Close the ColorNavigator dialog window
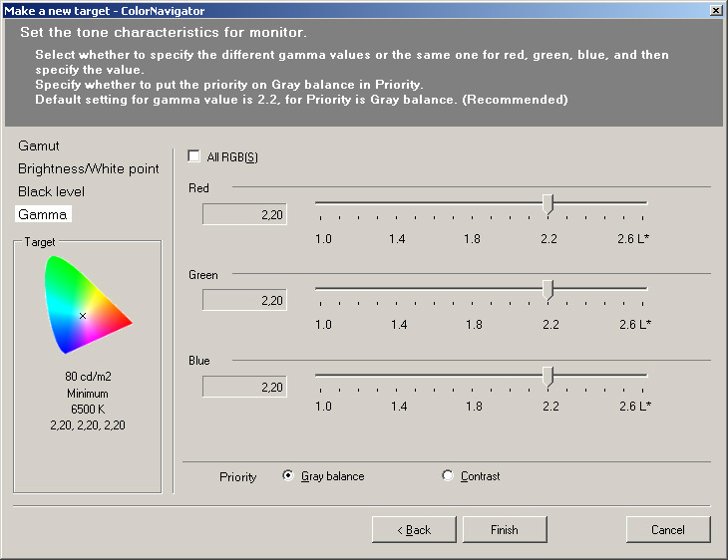Viewport: 728px width, 560px height. pyautogui.click(x=716, y=10)
